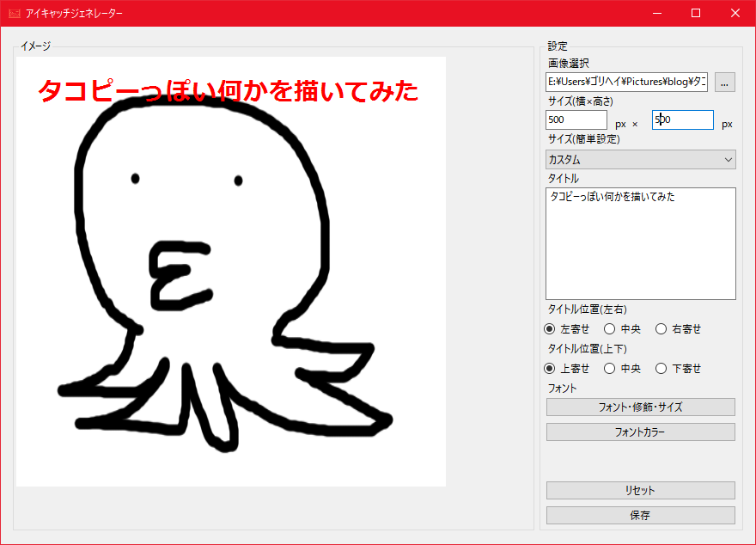The image size is (756, 545).
Task: Select 中央 for vertical title position
Action: [x=623, y=369]
